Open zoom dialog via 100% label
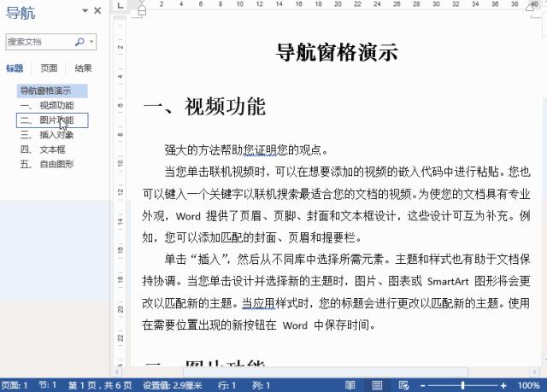Image resolution: width=547 pixels, height=392 pixels. (x=528, y=386)
